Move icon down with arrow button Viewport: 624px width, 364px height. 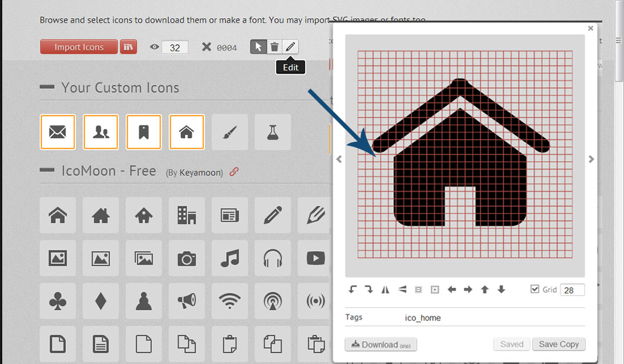point(502,289)
